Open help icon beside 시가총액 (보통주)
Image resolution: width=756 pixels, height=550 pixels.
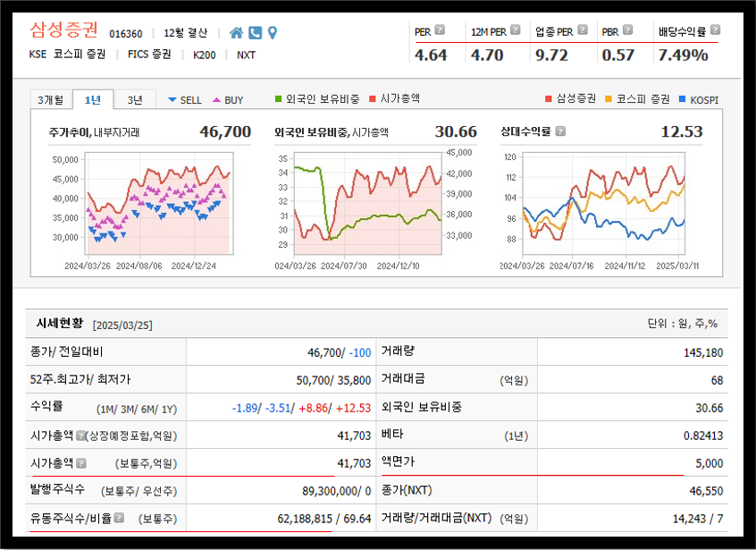point(81,463)
